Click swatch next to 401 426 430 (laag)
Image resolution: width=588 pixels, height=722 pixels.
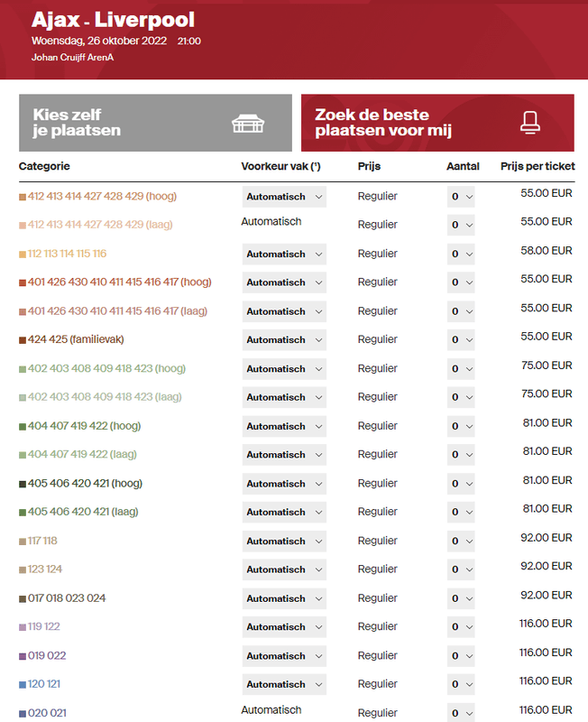coord(22,311)
